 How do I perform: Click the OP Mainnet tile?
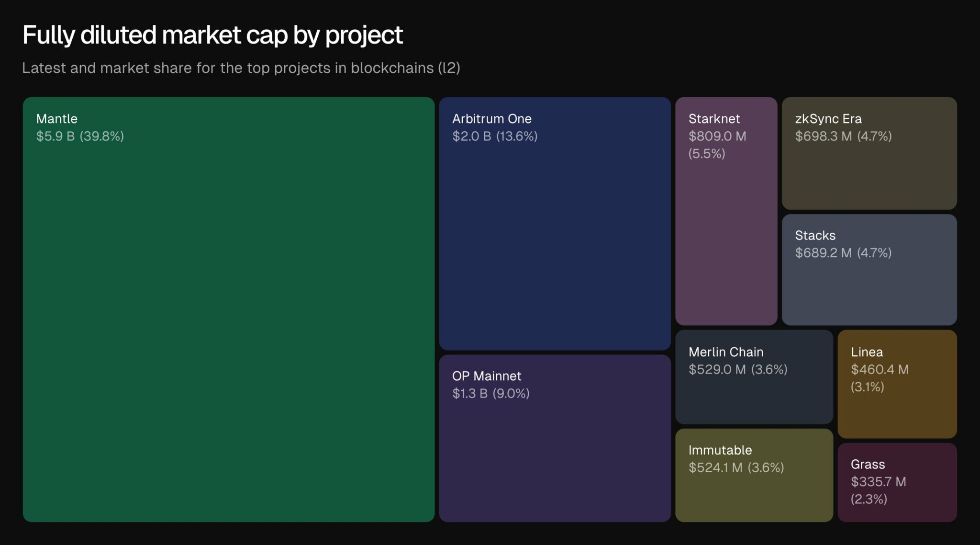555,438
